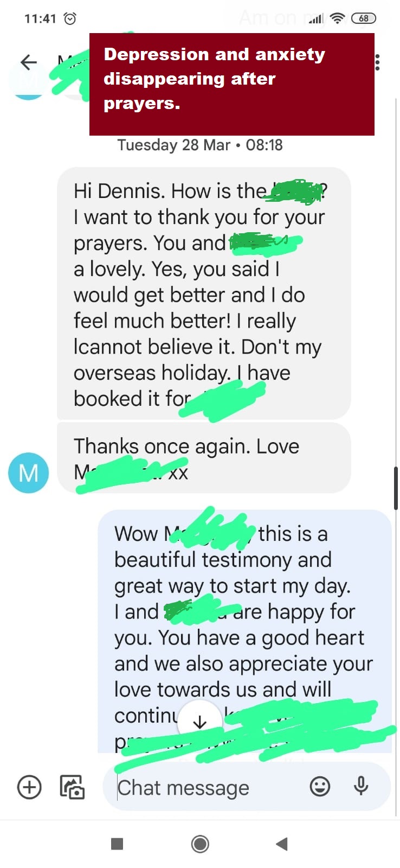Screen dimensions: 400x868
Task: Tap the battery indicator showing 68
Action: point(364,18)
